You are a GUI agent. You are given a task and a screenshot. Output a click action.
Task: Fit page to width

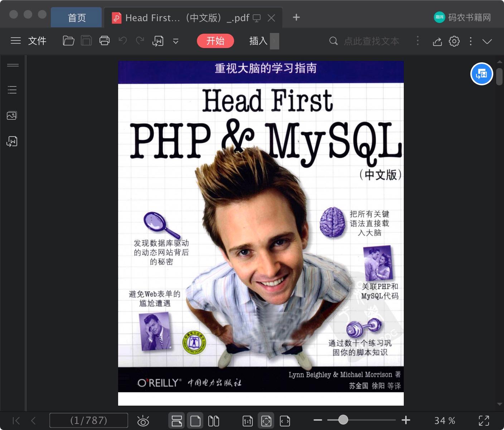(x=285, y=421)
